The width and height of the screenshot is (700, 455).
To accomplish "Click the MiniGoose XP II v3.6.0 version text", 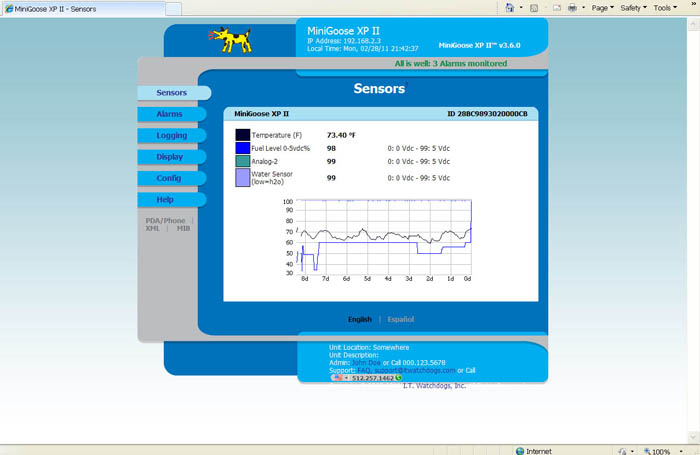I will pyautogui.click(x=479, y=45).
